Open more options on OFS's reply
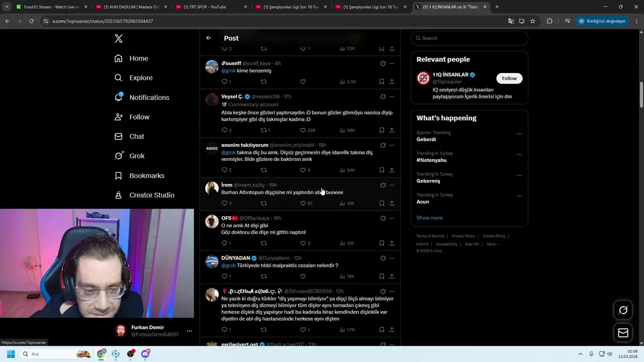644x362 pixels. [392, 218]
